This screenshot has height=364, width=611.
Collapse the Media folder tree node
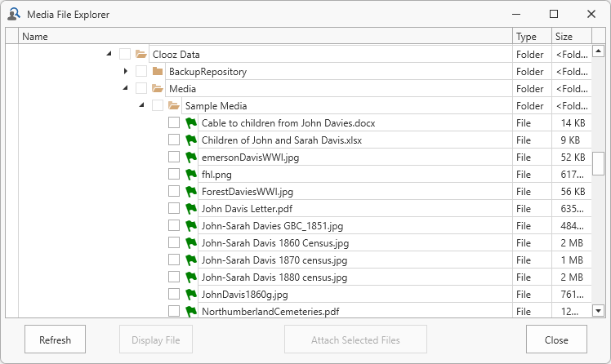[125, 89]
